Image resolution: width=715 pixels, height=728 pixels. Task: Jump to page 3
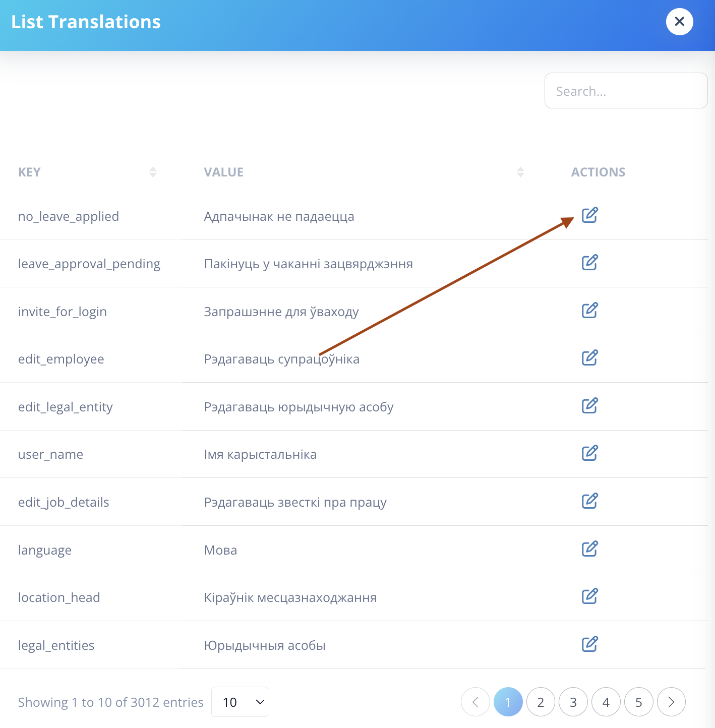click(x=573, y=702)
